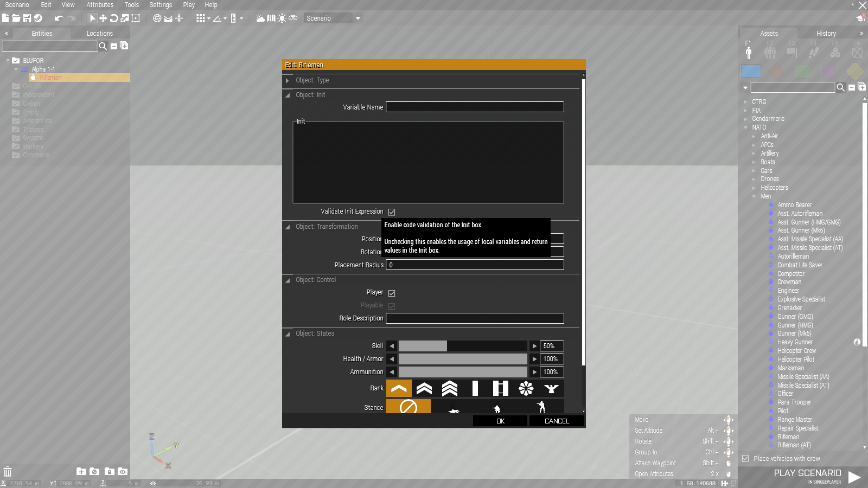Select the Area scaling widget tool
This screenshot has width=868, height=488.
click(x=136, y=18)
